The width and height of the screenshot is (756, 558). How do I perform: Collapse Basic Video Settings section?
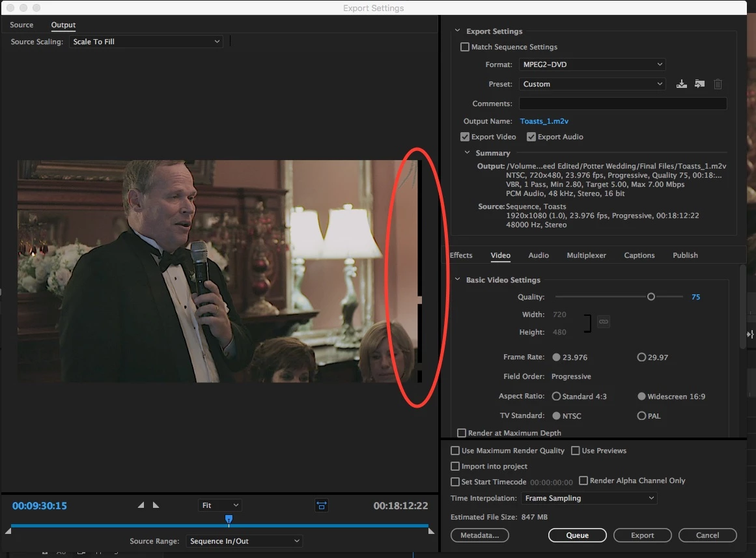[457, 279]
